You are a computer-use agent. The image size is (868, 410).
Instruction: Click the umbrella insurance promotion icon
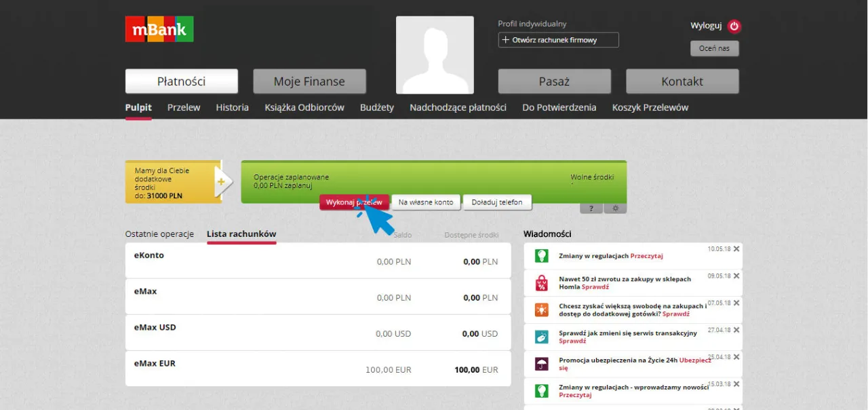tap(541, 364)
